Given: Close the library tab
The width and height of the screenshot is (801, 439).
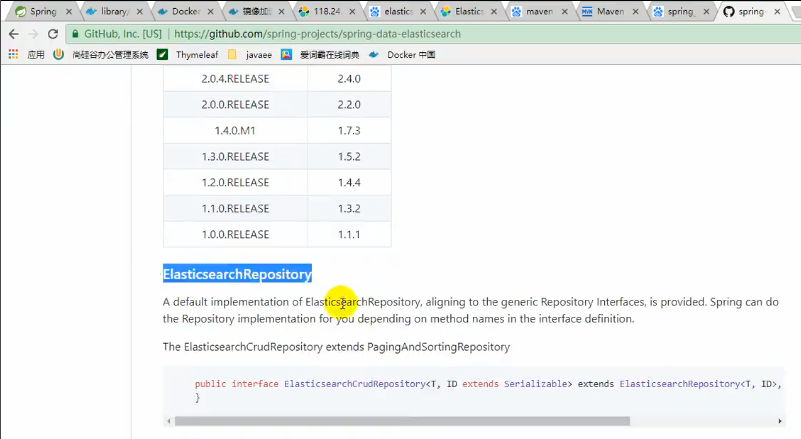Looking at the screenshot, I should pyautogui.click(x=139, y=11).
